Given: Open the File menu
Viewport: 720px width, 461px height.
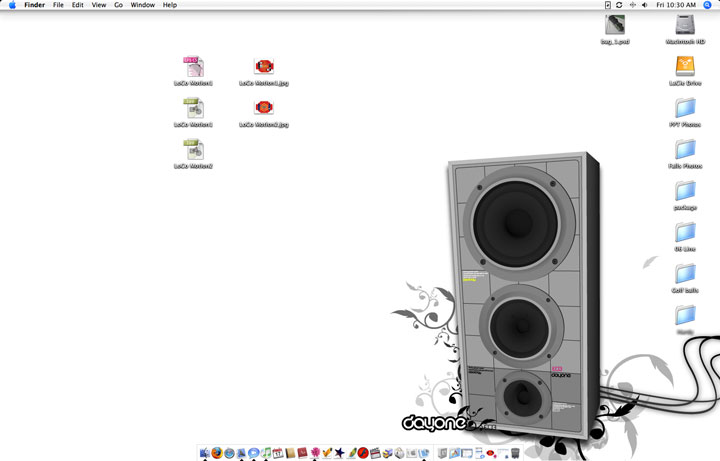Looking at the screenshot, I should (x=58, y=5).
